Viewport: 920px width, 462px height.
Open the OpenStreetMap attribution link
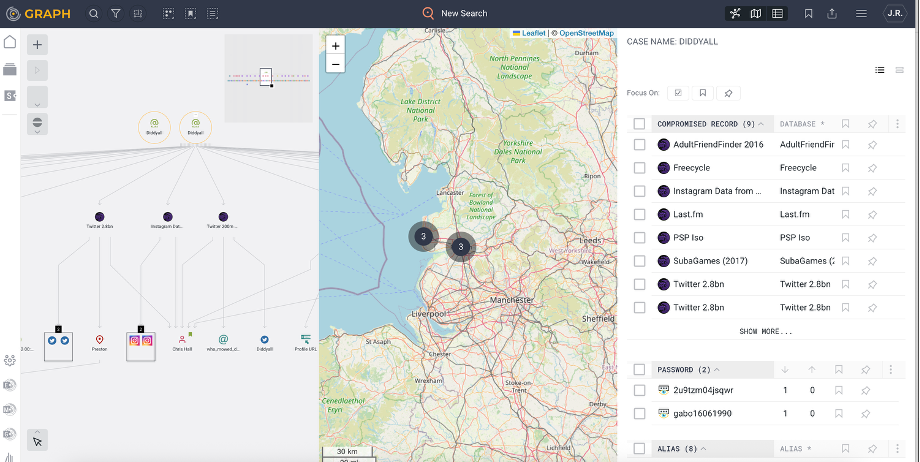[586, 33]
